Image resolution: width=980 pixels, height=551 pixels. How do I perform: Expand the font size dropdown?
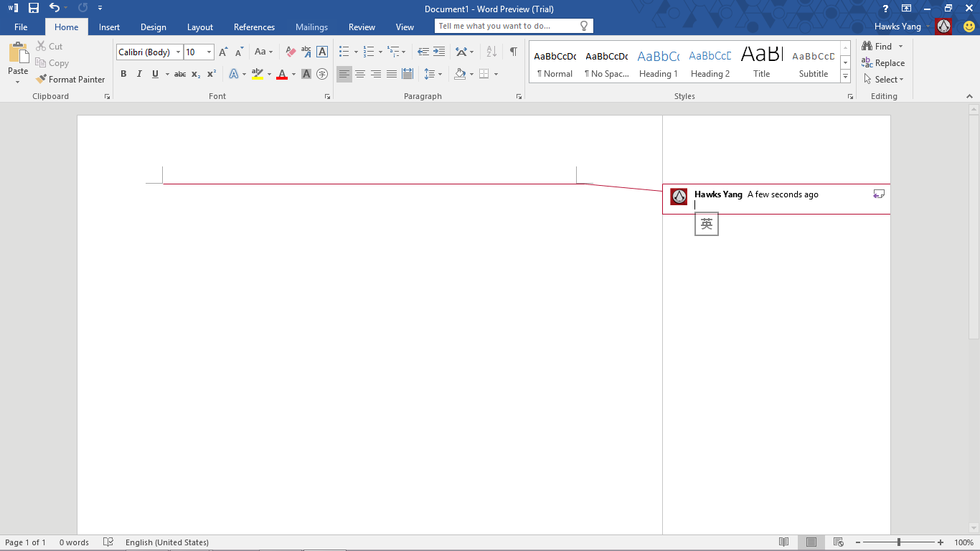point(209,52)
